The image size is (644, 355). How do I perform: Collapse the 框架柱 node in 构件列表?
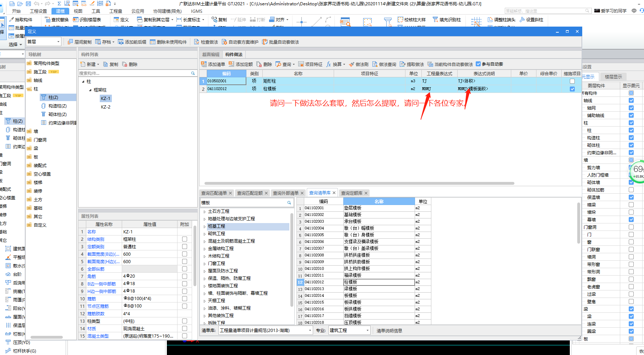[90, 90]
